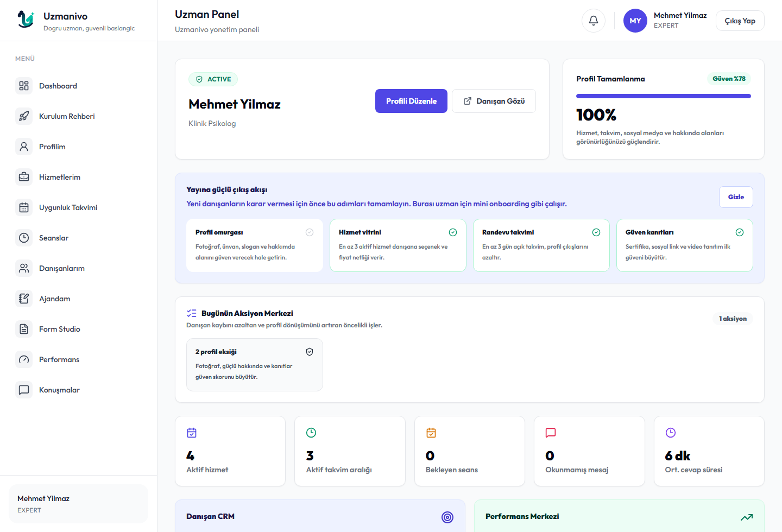The image size is (782, 532).
Task: Click the 1 aksiyon counter badge
Action: click(733, 319)
